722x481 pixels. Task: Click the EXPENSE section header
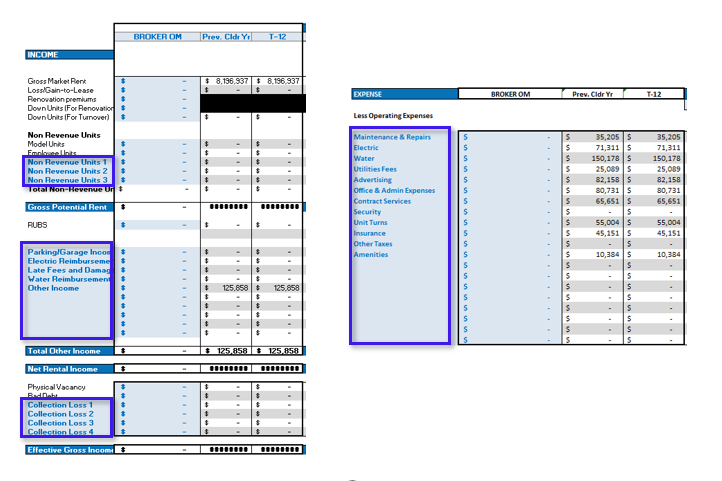point(404,94)
